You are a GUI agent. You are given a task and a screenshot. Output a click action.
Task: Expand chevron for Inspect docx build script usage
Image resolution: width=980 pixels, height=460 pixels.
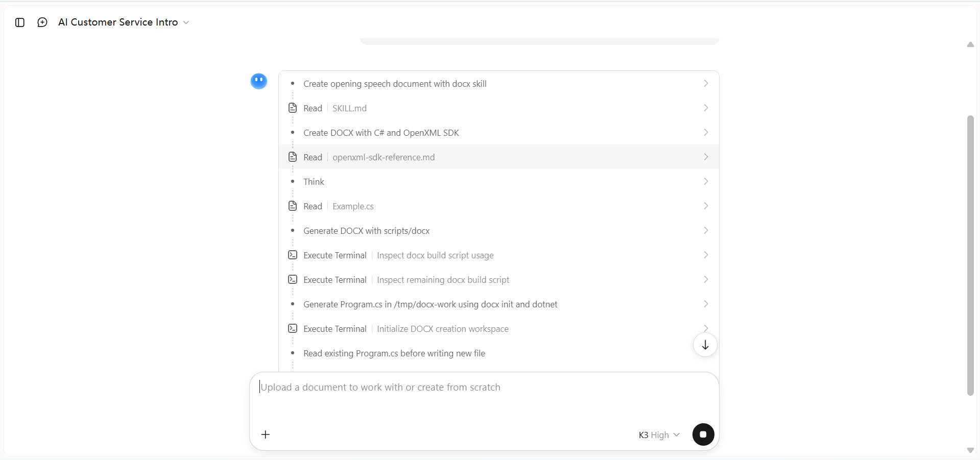(x=706, y=255)
